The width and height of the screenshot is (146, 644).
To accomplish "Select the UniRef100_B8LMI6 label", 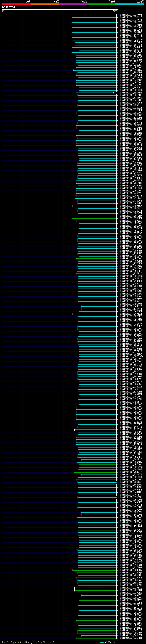I will (x=131, y=37).
